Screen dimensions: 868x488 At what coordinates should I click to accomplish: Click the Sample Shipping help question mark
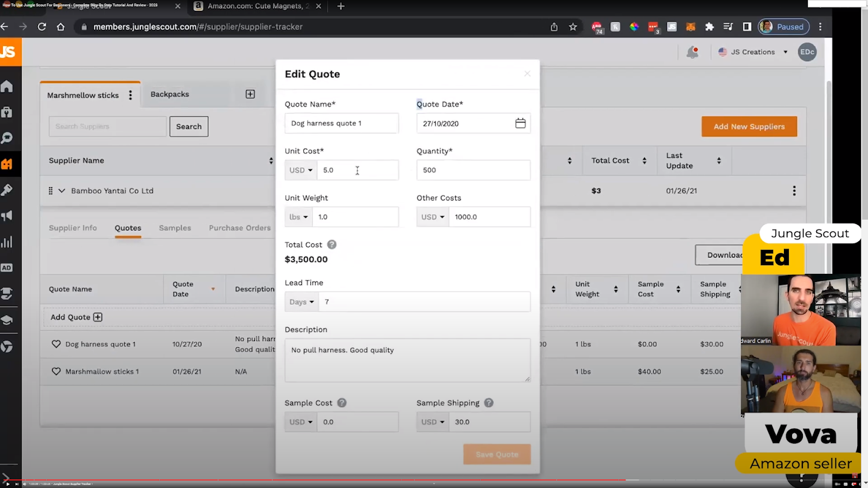coord(489,403)
